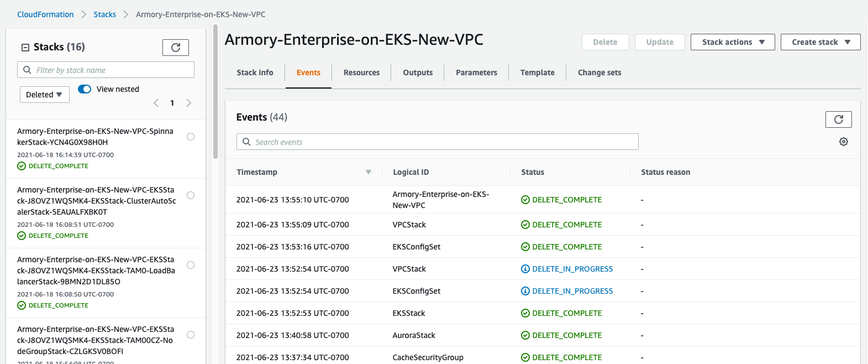Open the ClusterAutoScalerStack-SEAUALFXBK0T stack entry

pyautogui.click(x=97, y=201)
